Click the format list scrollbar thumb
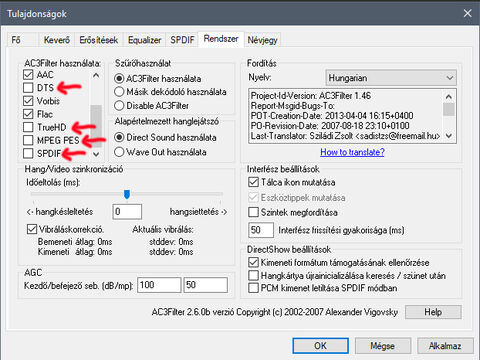The height and width of the screenshot is (360, 480). pos(96,126)
